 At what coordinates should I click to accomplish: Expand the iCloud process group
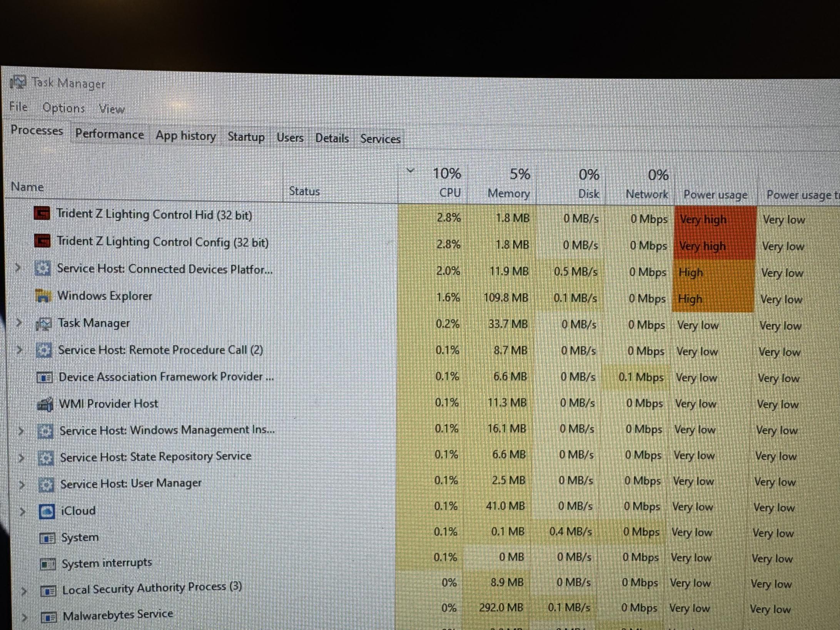pos(22,511)
